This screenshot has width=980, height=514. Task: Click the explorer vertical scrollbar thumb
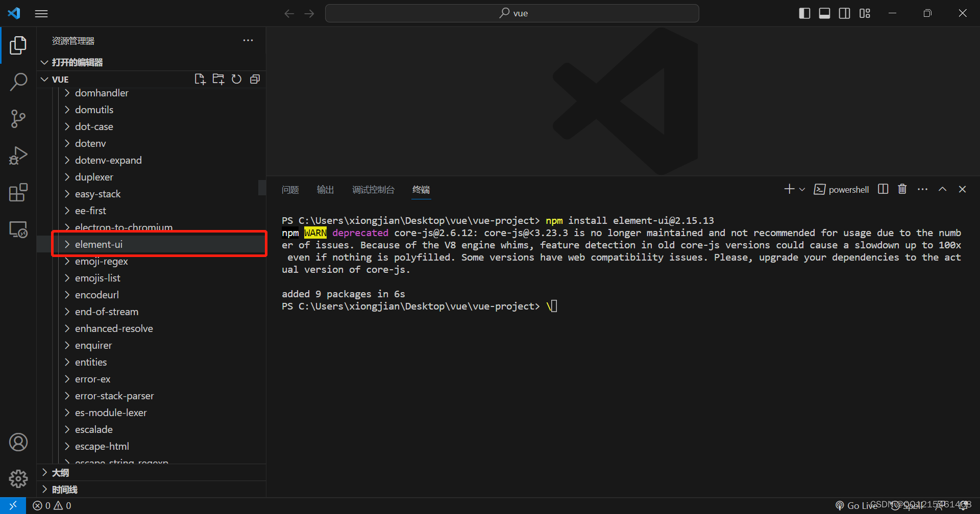coord(262,188)
